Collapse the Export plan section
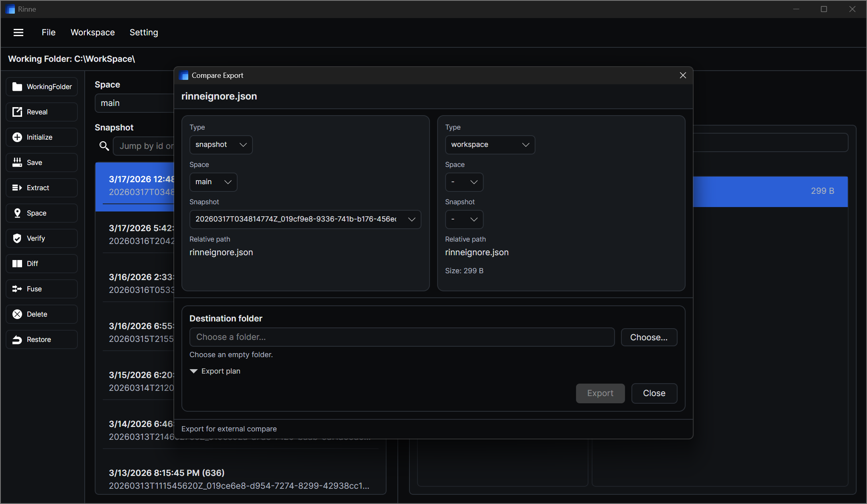Viewport: 867px width, 504px height. [x=215, y=371]
